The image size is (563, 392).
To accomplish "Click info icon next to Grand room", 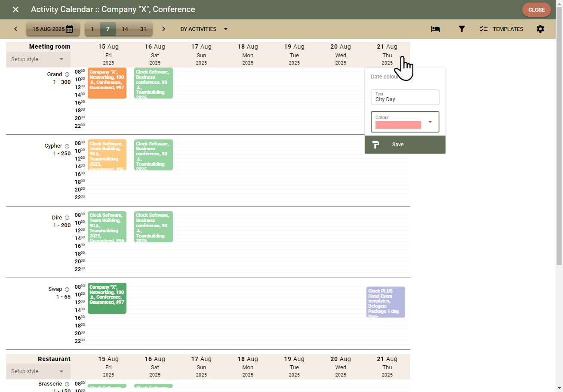I will pyautogui.click(x=67, y=74).
